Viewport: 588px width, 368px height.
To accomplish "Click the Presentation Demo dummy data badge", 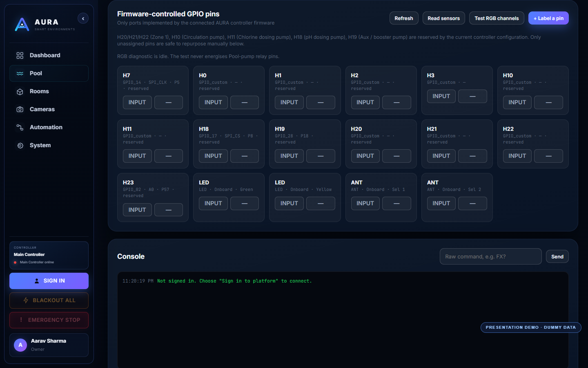I will pos(531,328).
